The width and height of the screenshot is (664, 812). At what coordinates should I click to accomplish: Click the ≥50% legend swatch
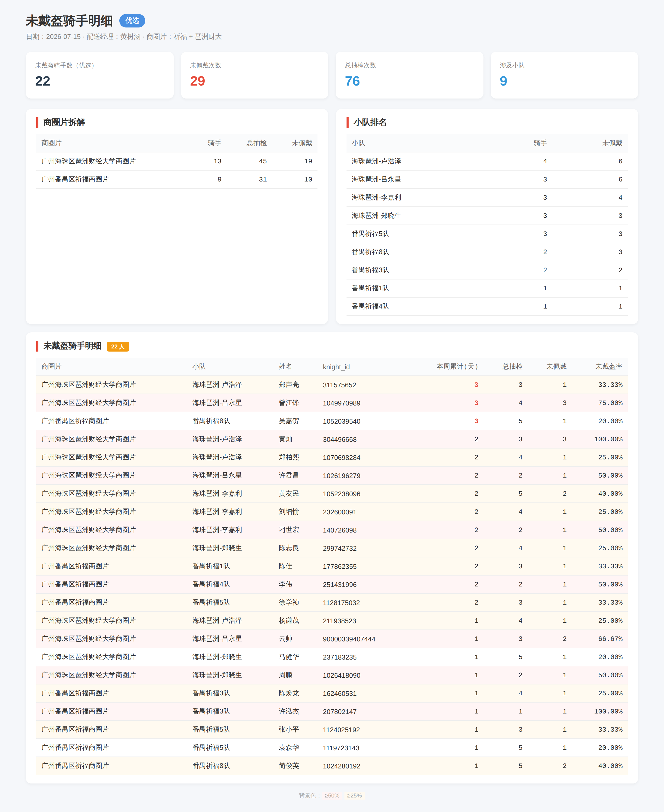coord(332,796)
